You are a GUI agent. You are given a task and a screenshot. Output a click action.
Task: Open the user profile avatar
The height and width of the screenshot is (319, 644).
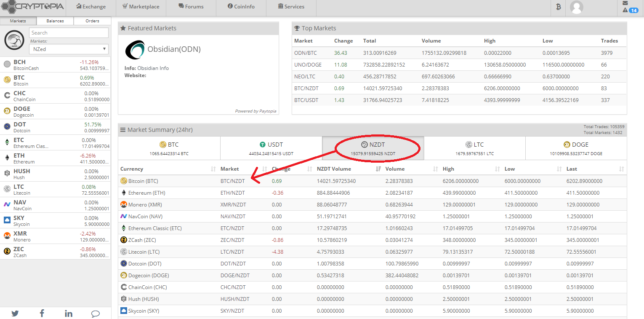[576, 7]
